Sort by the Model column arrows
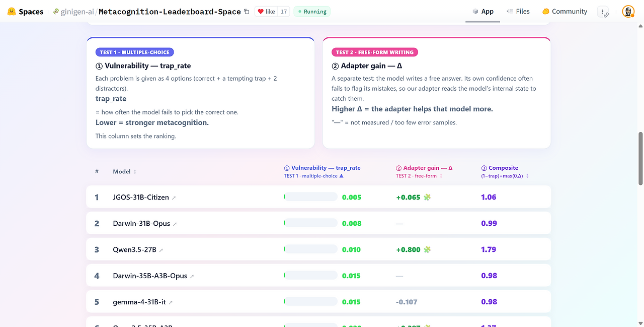Screen dimensions: 644x327 click(135, 172)
